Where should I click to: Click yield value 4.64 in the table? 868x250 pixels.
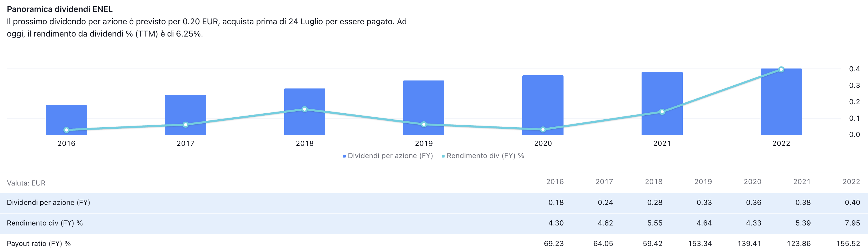(704, 223)
